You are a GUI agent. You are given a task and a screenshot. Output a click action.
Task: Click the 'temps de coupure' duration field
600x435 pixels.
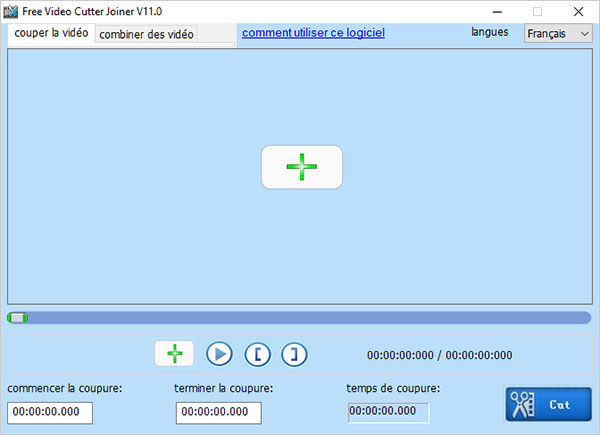point(388,412)
